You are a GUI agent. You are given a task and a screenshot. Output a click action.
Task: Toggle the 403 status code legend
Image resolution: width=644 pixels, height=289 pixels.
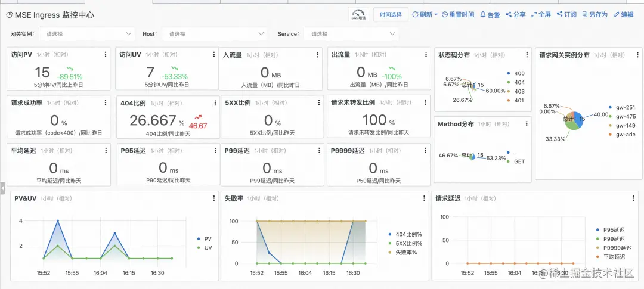tap(516, 91)
